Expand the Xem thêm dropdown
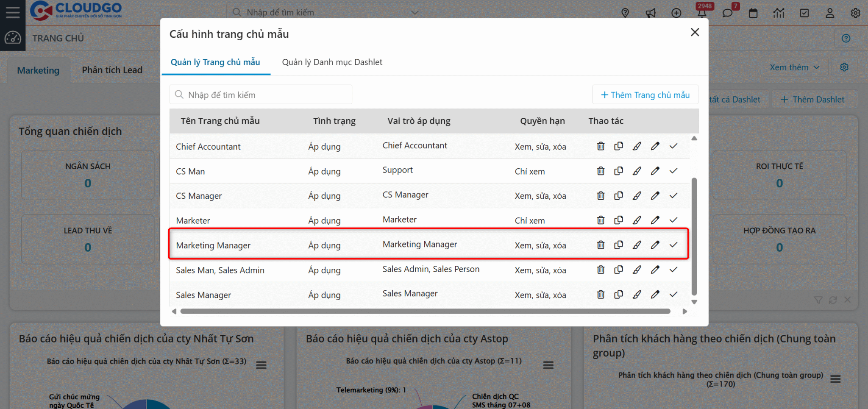The image size is (868, 409). [794, 67]
